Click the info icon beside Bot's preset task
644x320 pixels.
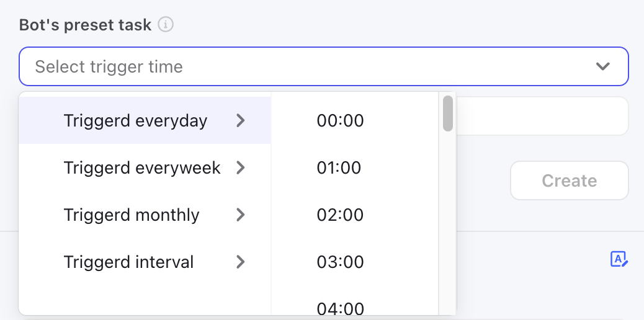[166, 25]
